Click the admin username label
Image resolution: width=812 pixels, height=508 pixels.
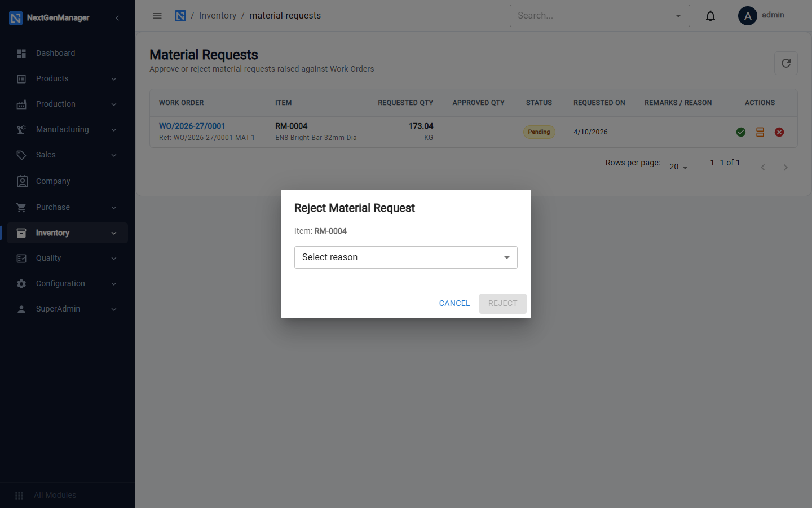pyautogui.click(x=773, y=15)
